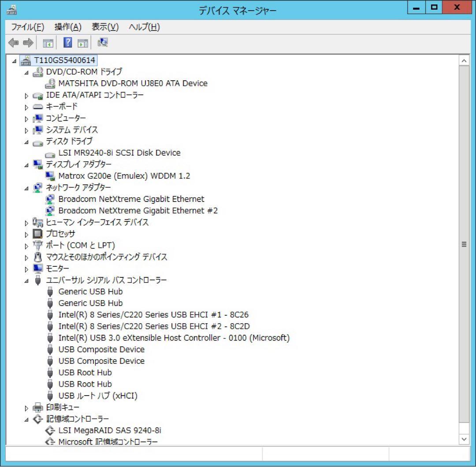Select the LSI MR9240-8i SCSI Disk Device entry
The image size is (476, 467).
pos(119,153)
